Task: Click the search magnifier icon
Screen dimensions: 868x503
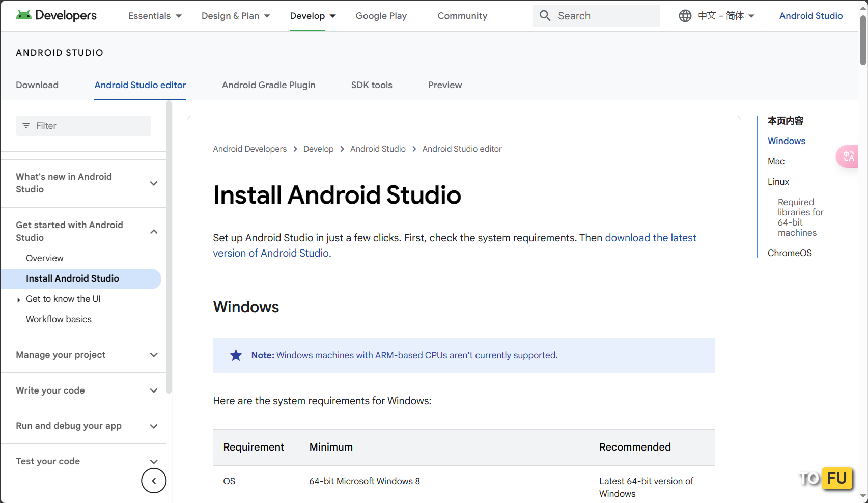Action: tap(545, 16)
